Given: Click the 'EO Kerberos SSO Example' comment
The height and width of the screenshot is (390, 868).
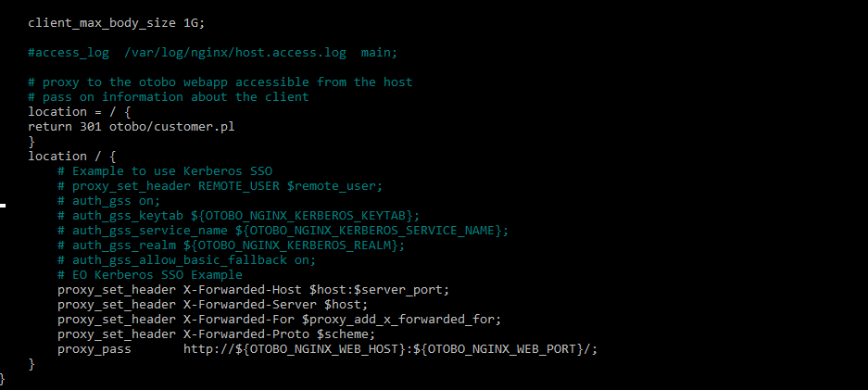Looking at the screenshot, I should (x=149, y=274).
